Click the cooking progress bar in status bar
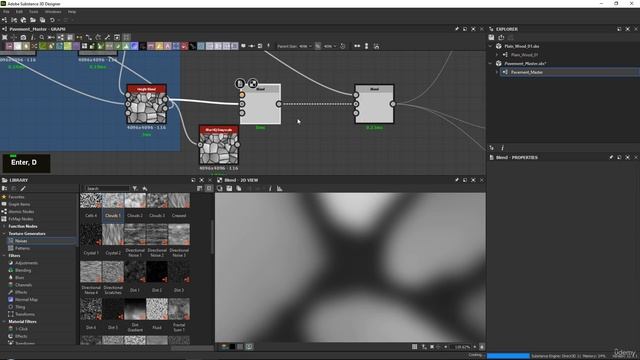Image resolution: width=640 pixels, height=360 pixels. point(508,356)
